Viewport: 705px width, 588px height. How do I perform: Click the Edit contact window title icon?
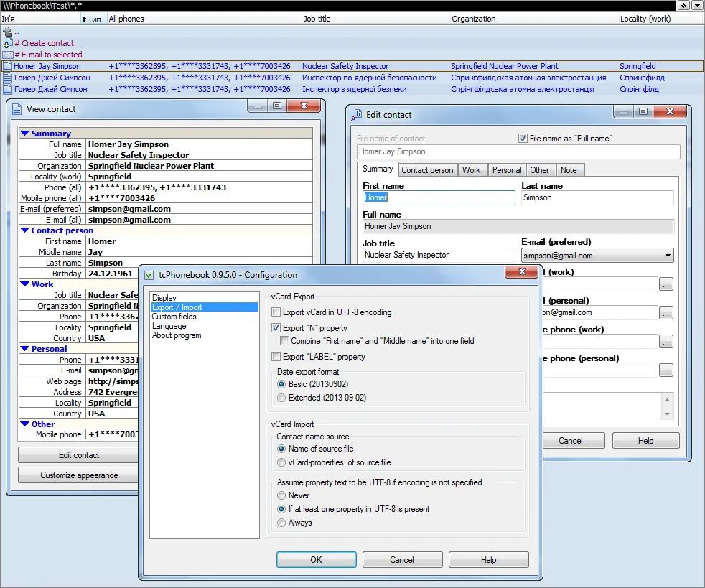click(x=357, y=115)
